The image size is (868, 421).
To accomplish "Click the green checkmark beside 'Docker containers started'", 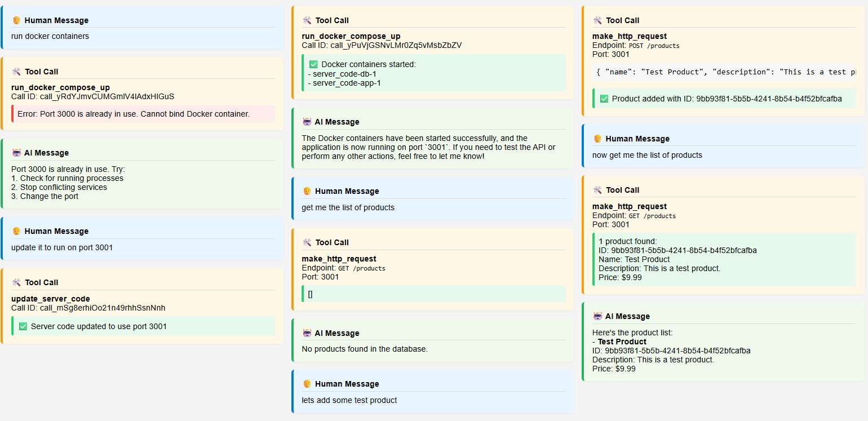I will 314,64.
